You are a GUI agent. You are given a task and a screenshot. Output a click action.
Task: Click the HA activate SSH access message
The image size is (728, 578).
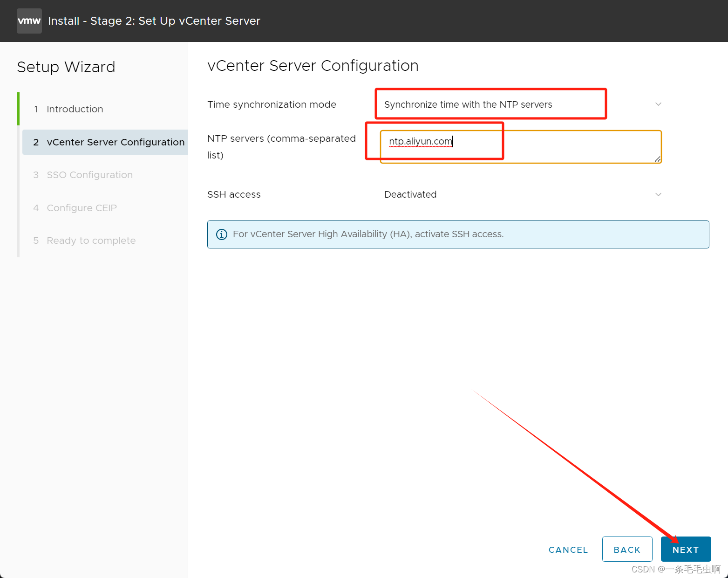tap(368, 234)
